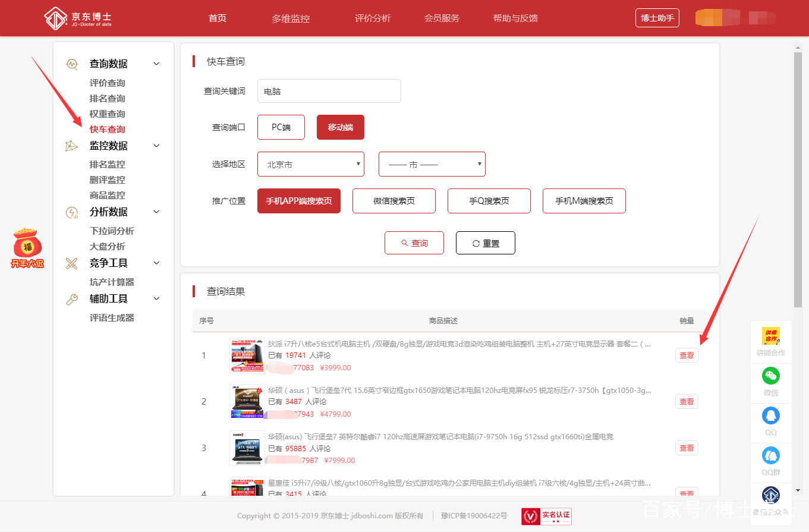This screenshot has width=809, height=532.
Task: Select 手机APP端搜索页 promotion position
Action: point(299,201)
